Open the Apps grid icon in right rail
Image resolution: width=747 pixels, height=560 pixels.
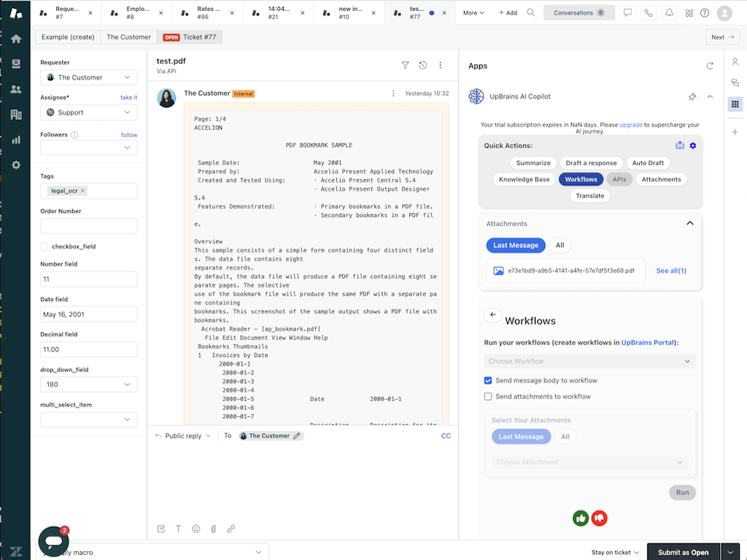click(x=735, y=104)
